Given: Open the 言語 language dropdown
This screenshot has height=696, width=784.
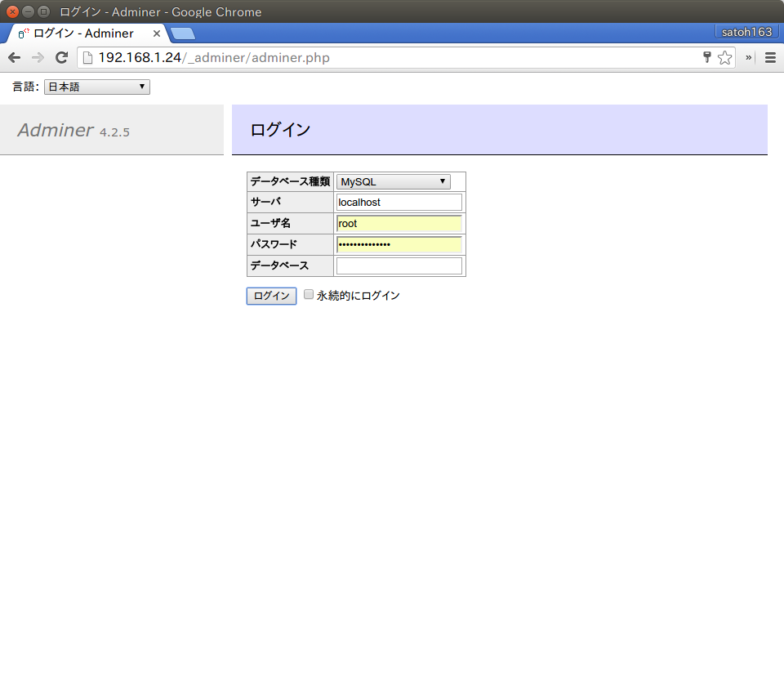Looking at the screenshot, I should click(97, 87).
